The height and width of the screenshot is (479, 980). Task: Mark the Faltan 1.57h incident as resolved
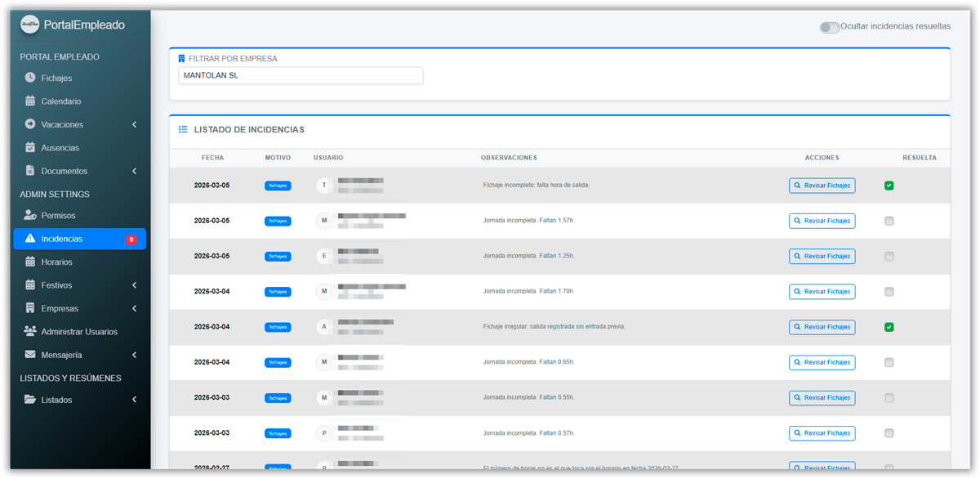click(889, 221)
